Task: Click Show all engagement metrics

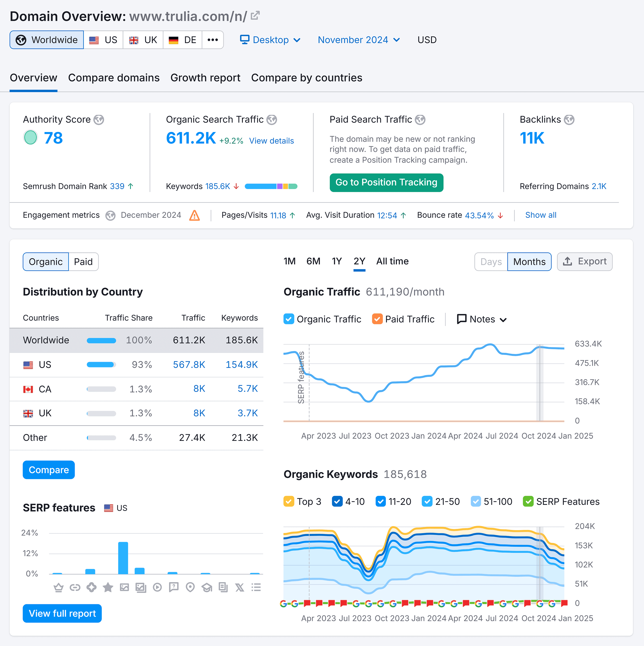Action: coord(541,215)
